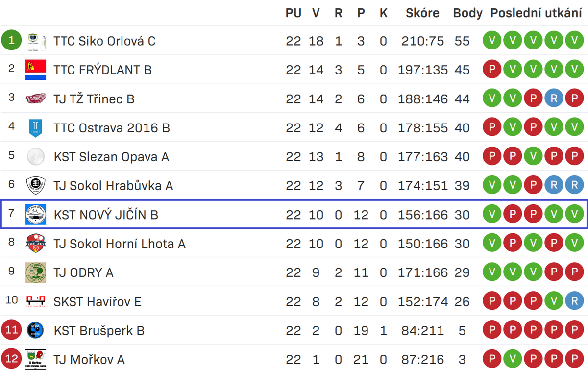Click the TJ Mořkov A logo
Screen dimensions: 588x371
[36, 359]
